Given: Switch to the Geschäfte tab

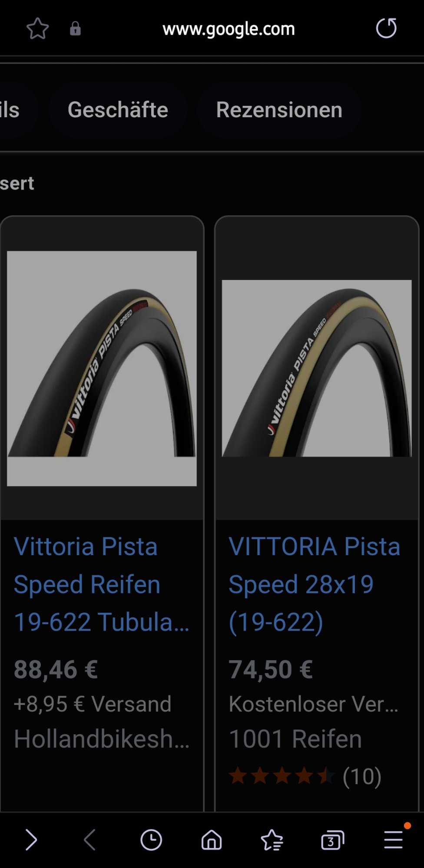Looking at the screenshot, I should (118, 109).
